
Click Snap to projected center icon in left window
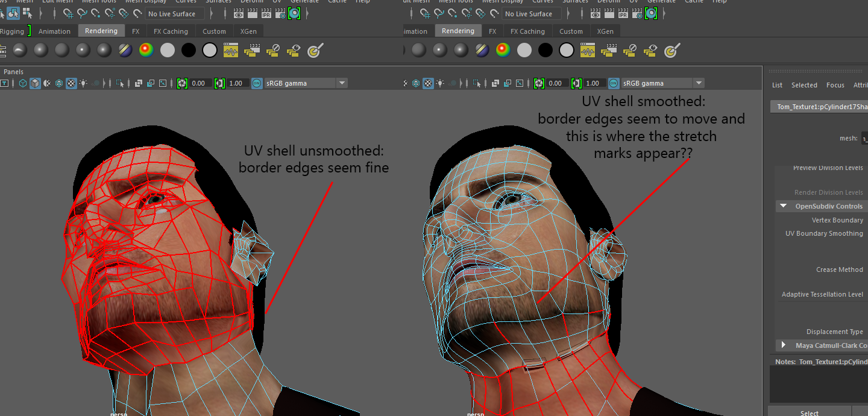point(110,13)
